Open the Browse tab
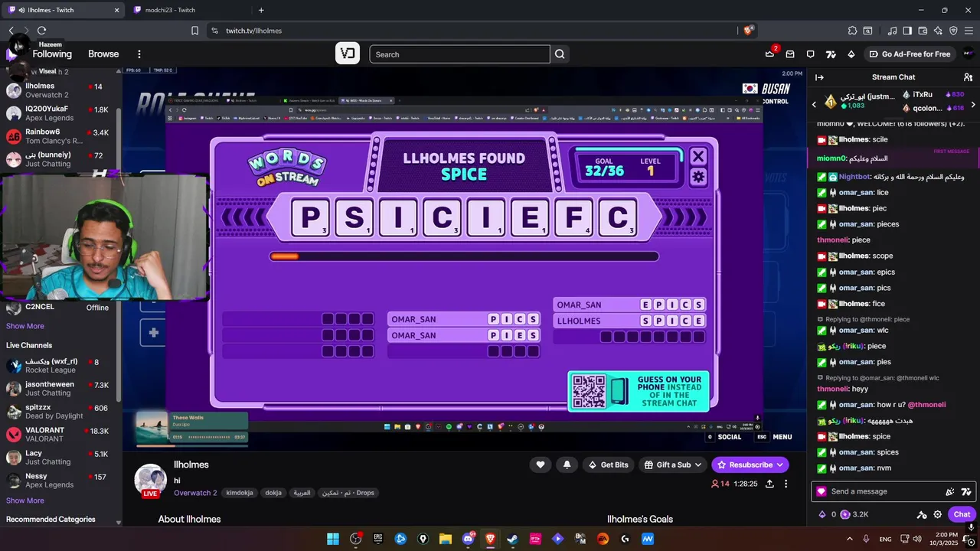This screenshot has width=980, height=551. pos(103,54)
